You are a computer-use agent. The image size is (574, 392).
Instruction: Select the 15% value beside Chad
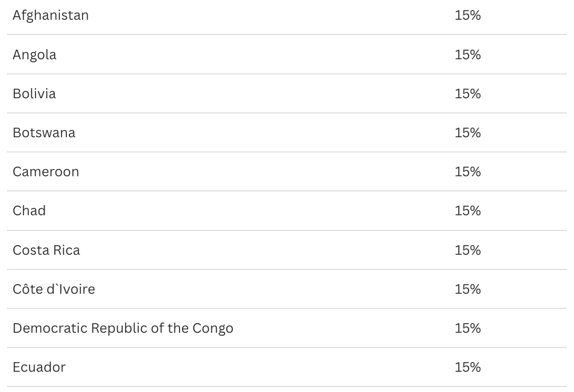click(468, 211)
